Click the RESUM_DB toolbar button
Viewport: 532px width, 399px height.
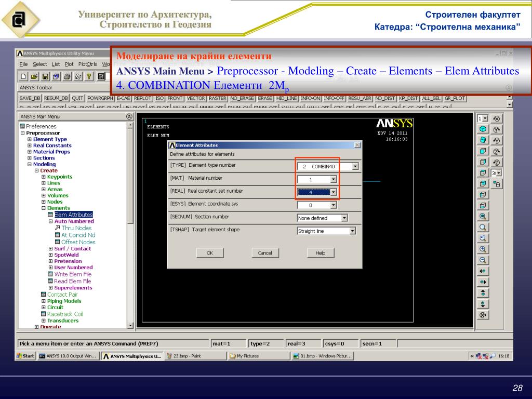(x=56, y=98)
